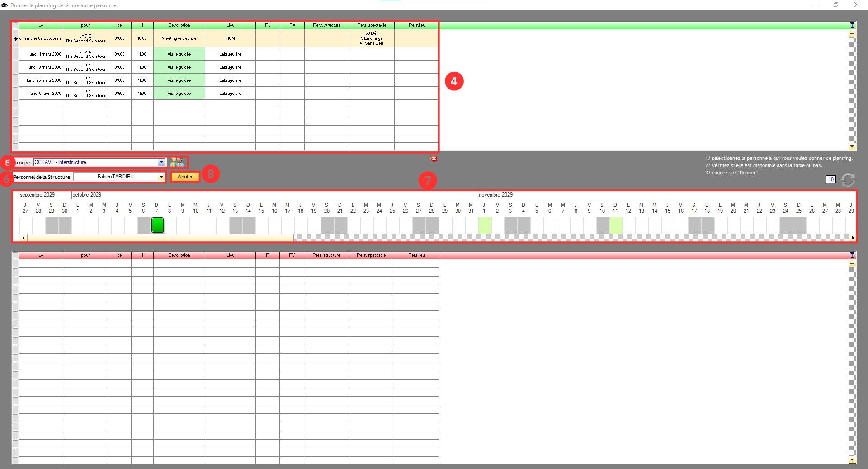Image resolution: width=868 pixels, height=469 pixels.
Task: Click the timeline's left scroll arrow
Action: click(24, 238)
